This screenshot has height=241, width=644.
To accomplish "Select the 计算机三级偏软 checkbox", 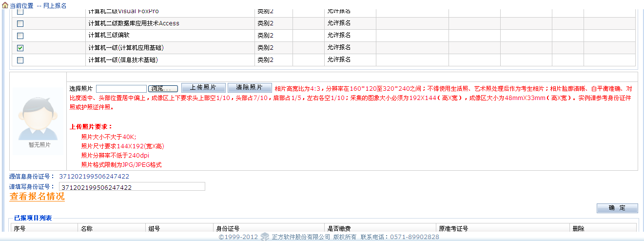I will coord(20,36).
